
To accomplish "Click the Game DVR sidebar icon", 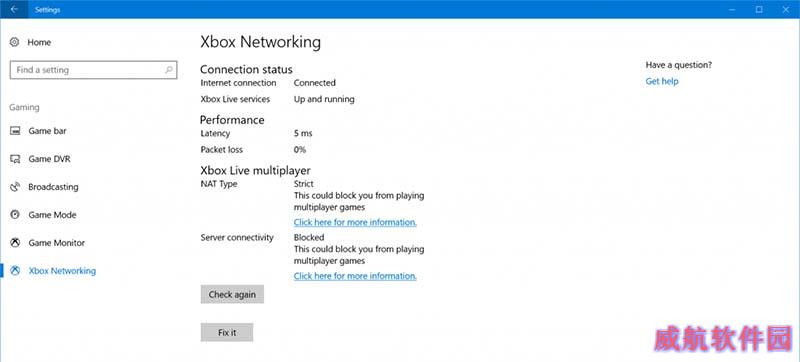I will coord(15,159).
